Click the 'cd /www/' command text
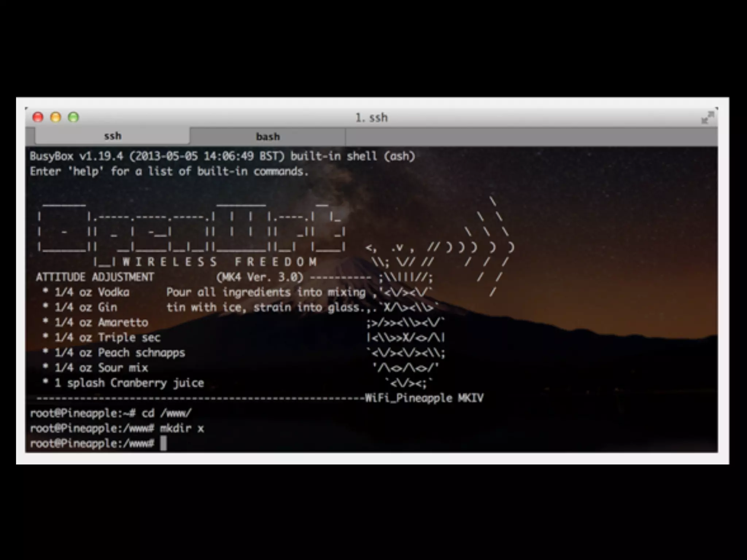This screenshot has width=747, height=560. (166, 413)
